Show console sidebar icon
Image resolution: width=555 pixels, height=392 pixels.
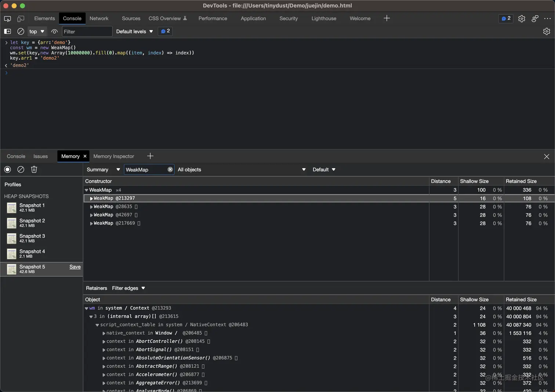coord(7,32)
